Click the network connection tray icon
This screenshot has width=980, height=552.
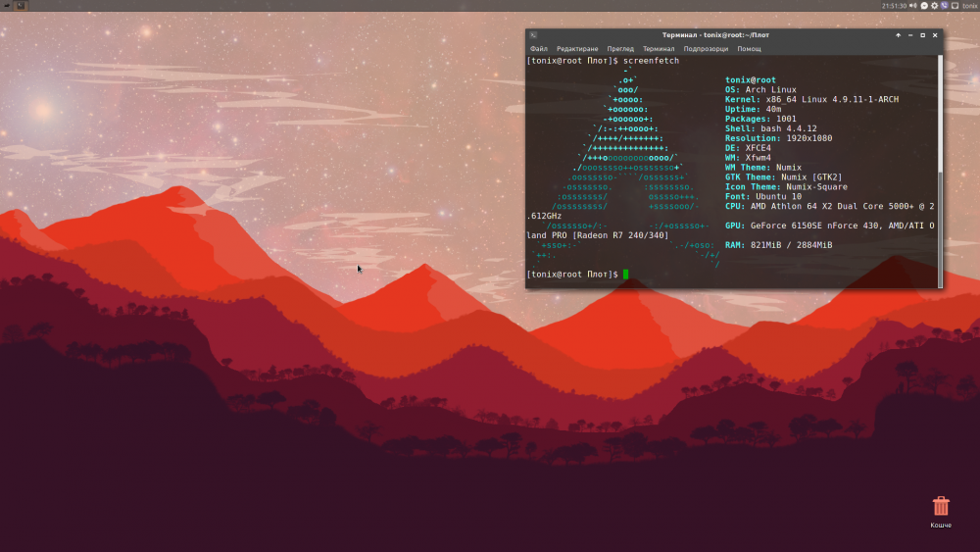(955, 6)
